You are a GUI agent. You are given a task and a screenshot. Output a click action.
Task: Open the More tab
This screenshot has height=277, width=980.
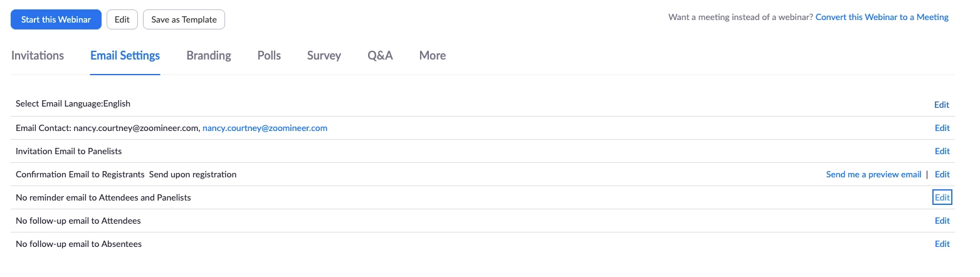pyautogui.click(x=433, y=56)
